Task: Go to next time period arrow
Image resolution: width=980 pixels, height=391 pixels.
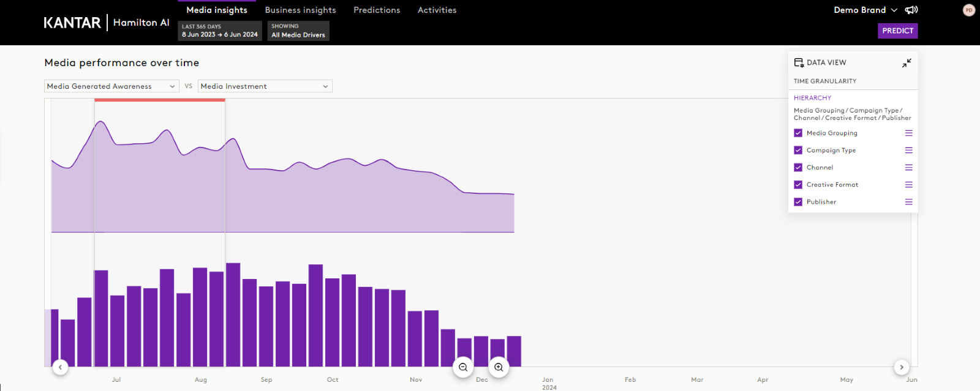Action: (902, 367)
